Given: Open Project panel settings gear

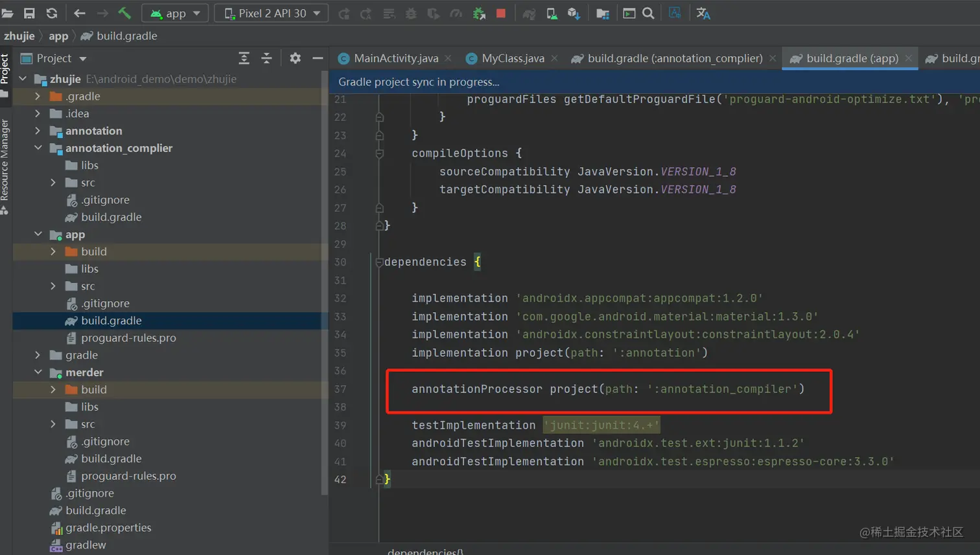Looking at the screenshot, I should (295, 58).
